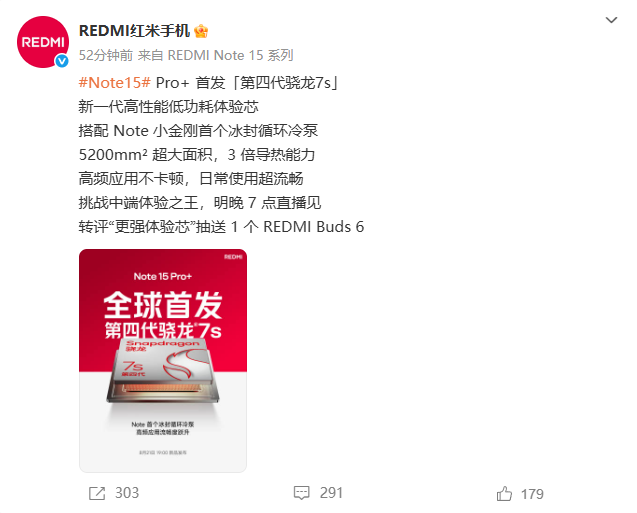Click the blue verified badge on avatar
The image size is (637, 513).
tap(62, 61)
